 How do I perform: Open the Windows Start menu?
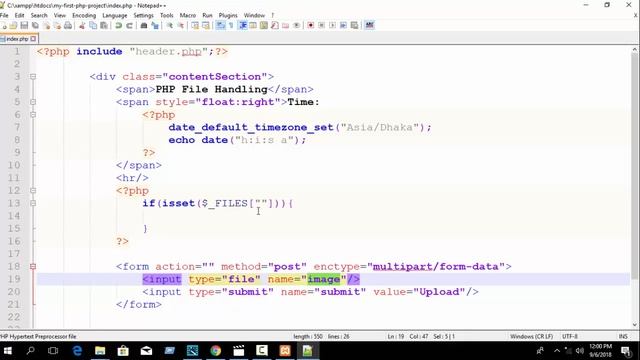coord(7,351)
